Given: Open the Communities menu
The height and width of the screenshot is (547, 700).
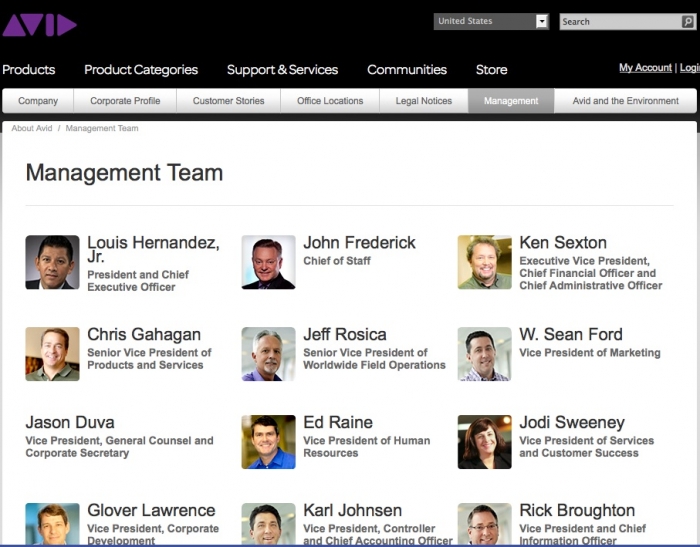Looking at the screenshot, I should [x=407, y=70].
